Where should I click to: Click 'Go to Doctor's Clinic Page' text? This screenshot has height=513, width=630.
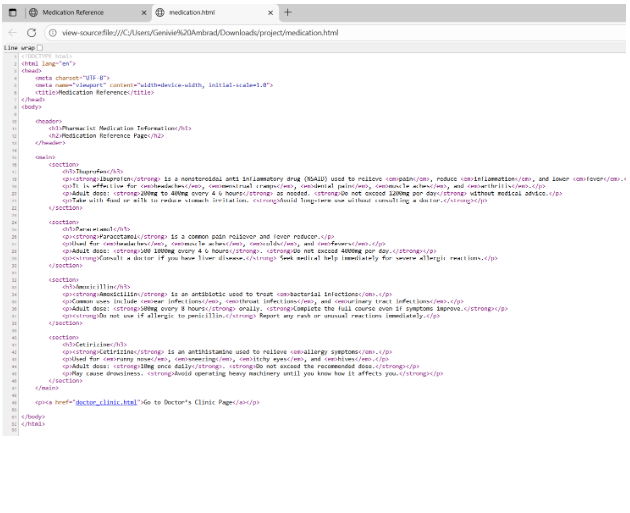[x=188, y=402]
